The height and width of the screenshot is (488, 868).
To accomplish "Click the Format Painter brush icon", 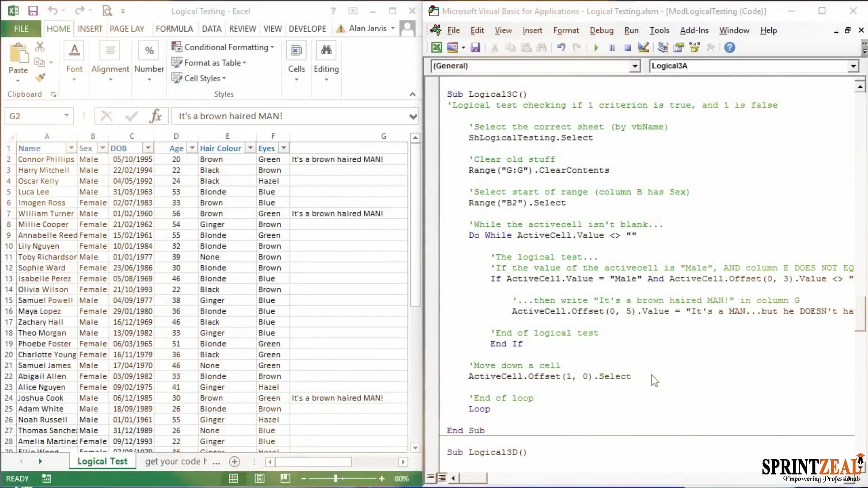I will (40, 78).
